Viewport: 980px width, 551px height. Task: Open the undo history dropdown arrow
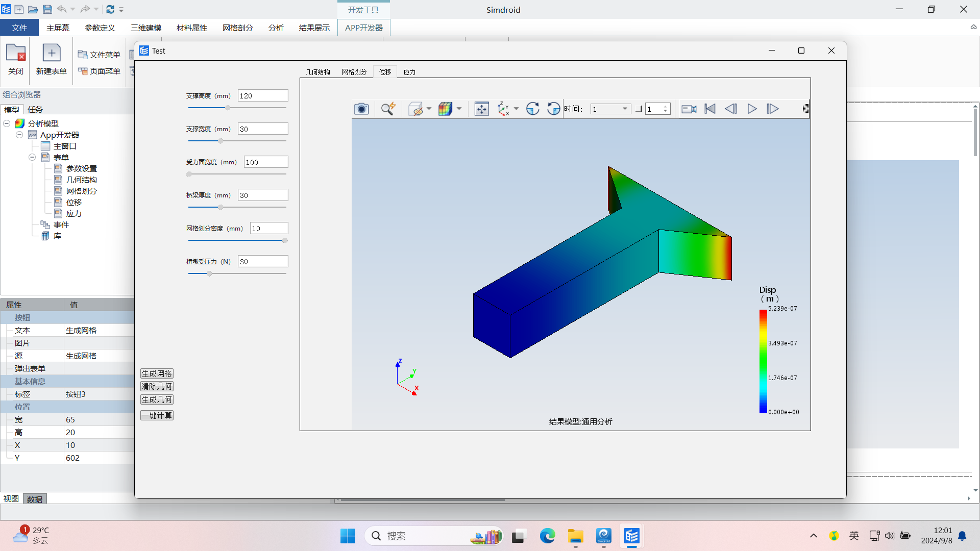pyautogui.click(x=72, y=9)
